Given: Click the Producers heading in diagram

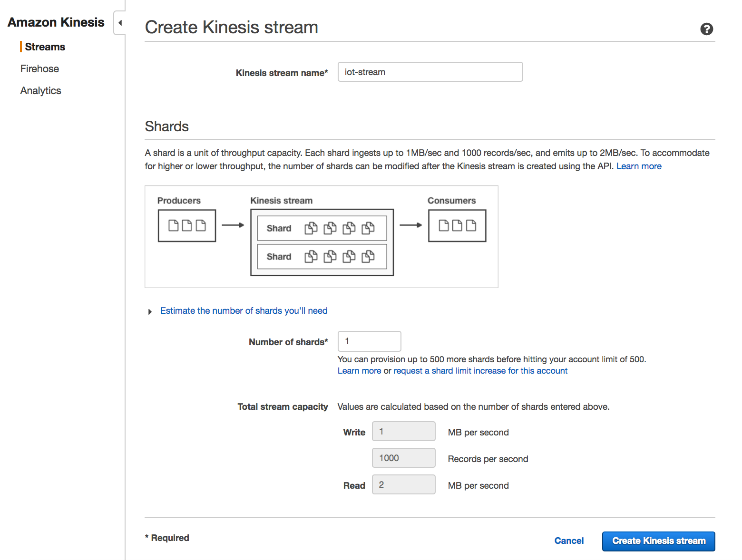Looking at the screenshot, I should click(179, 201).
